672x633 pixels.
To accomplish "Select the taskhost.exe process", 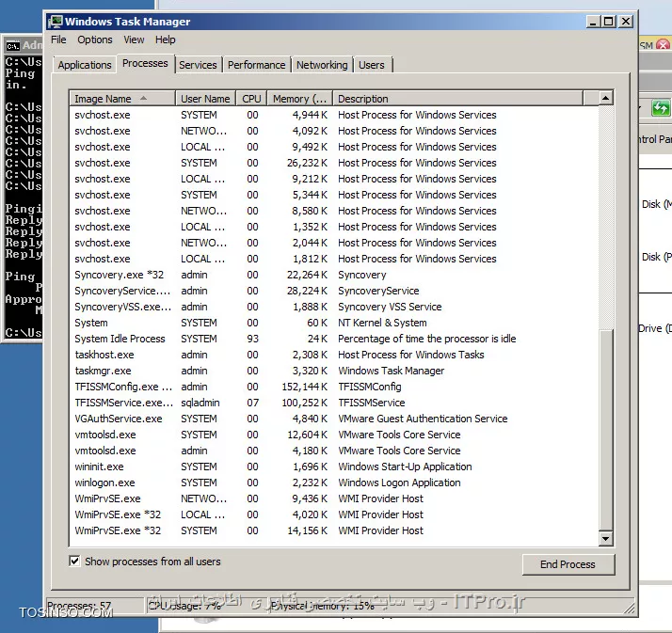I will point(333,355).
